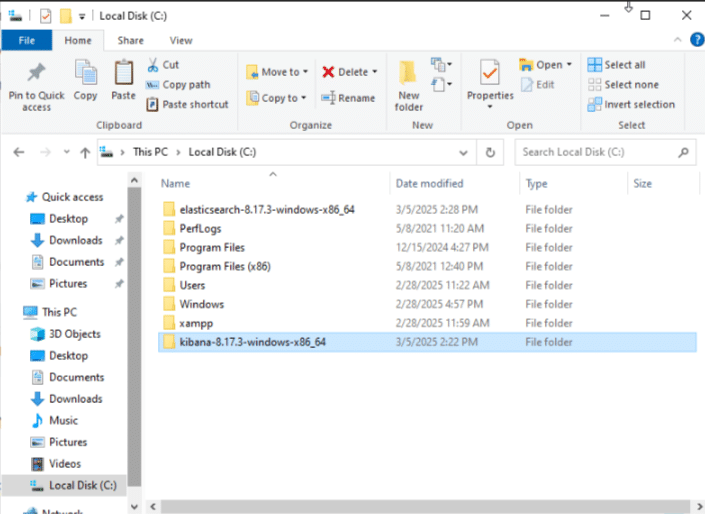Image resolution: width=705 pixels, height=514 pixels.
Task: Click the Refresh icon beside address bar
Action: (x=490, y=152)
